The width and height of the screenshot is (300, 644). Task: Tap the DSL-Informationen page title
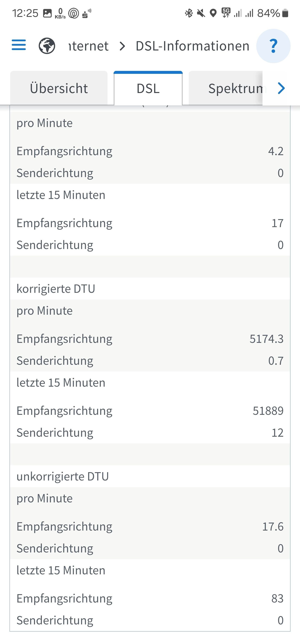(x=192, y=46)
